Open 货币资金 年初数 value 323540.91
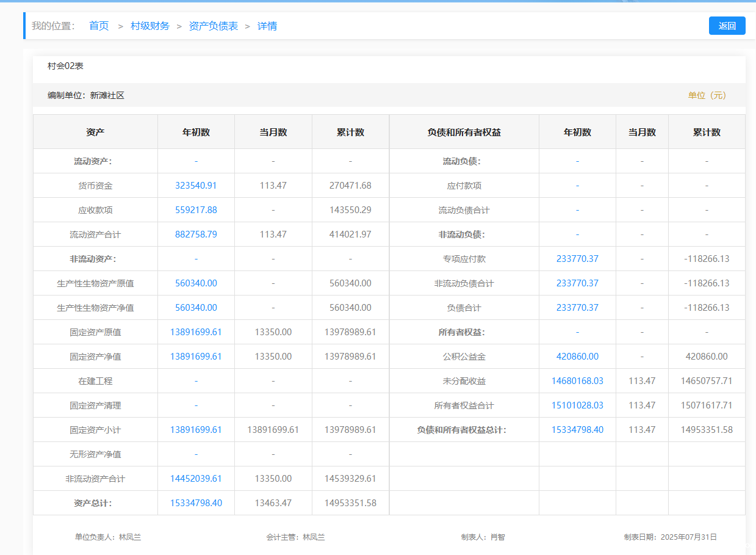The image size is (756, 555). (x=196, y=186)
